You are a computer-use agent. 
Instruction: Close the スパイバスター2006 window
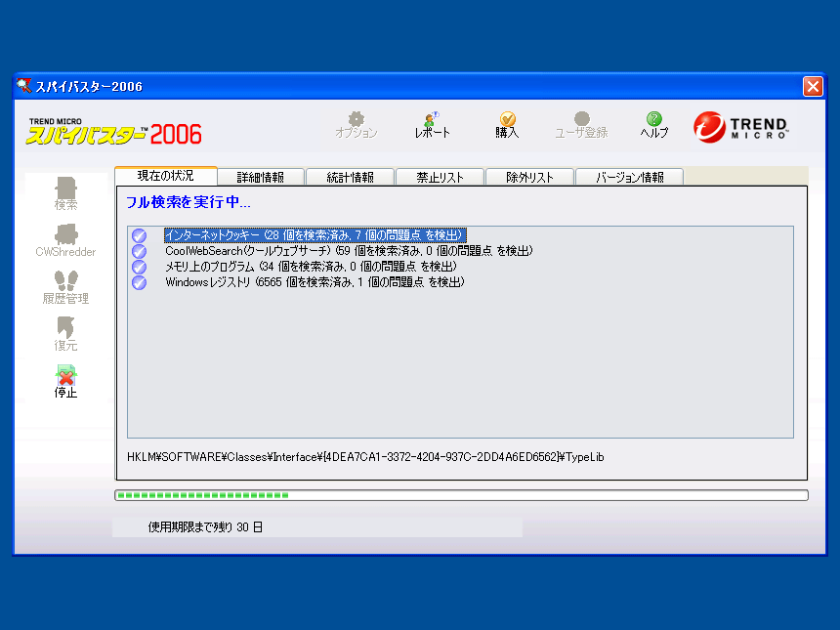(x=813, y=86)
